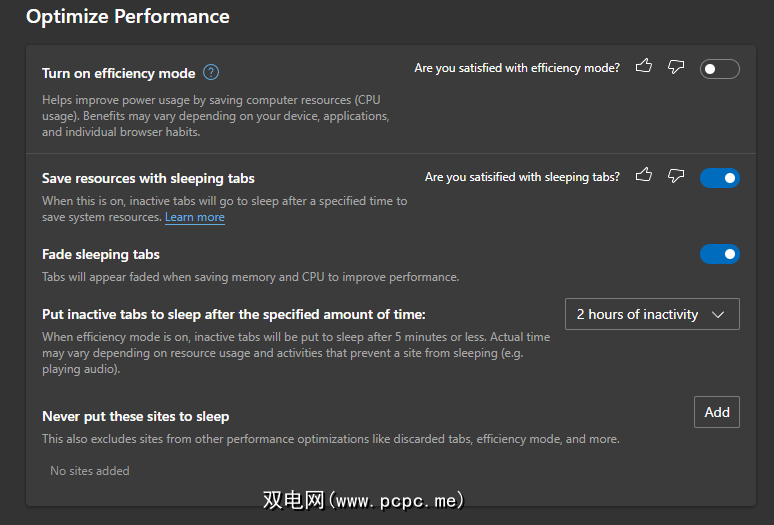Open the Learn more link
Viewport: 774px width, 525px height.
[195, 217]
